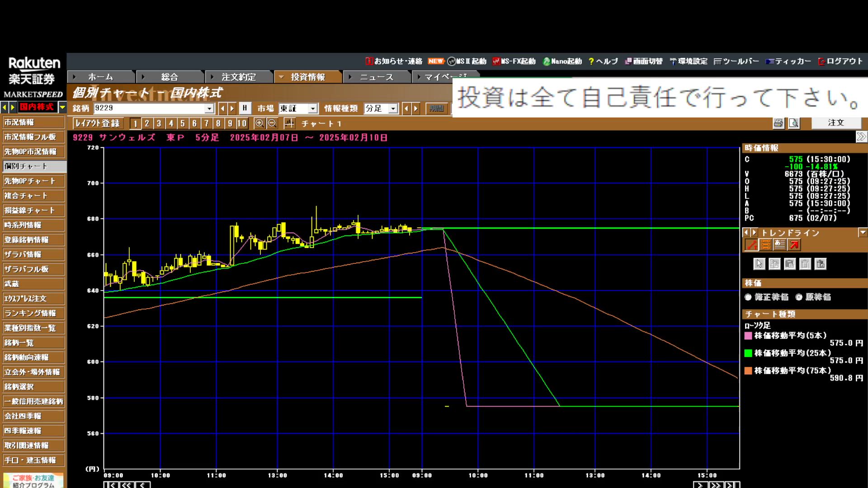Image resolution: width=868 pixels, height=488 pixels.
Task: Open the 注文約定 tab
Action: pyautogui.click(x=238, y=77)
